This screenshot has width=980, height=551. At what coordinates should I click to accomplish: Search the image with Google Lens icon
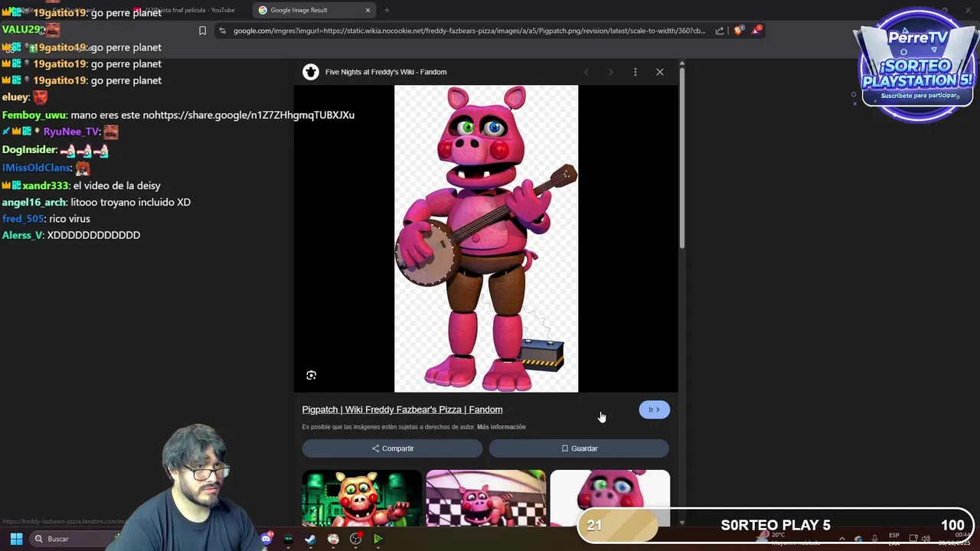(x=311, y=375)
